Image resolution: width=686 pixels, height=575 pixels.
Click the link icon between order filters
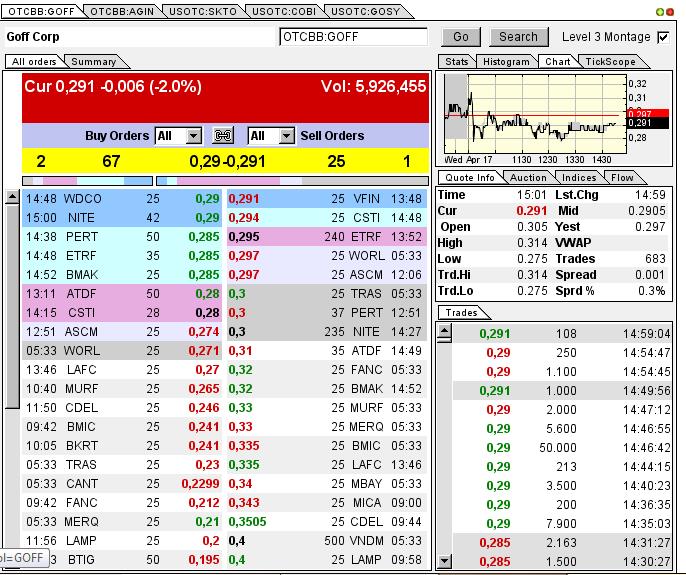pos(223,136)
